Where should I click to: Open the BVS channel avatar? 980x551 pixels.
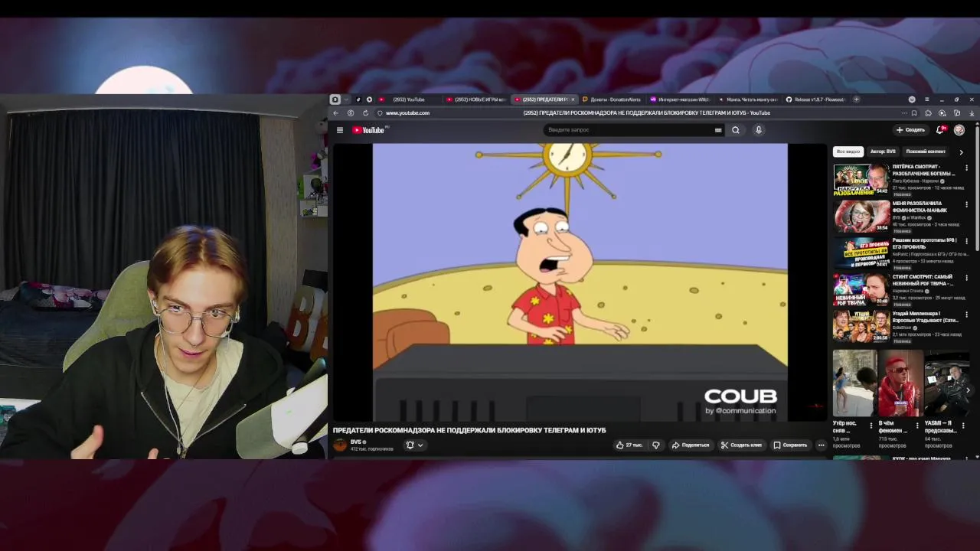click(x=340, y=445)
